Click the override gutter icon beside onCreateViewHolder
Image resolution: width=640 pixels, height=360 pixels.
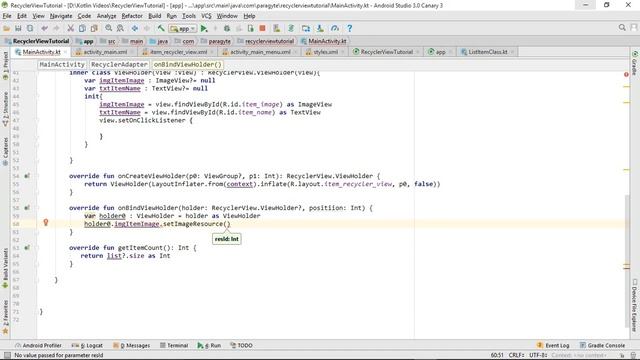click(27, 176)
